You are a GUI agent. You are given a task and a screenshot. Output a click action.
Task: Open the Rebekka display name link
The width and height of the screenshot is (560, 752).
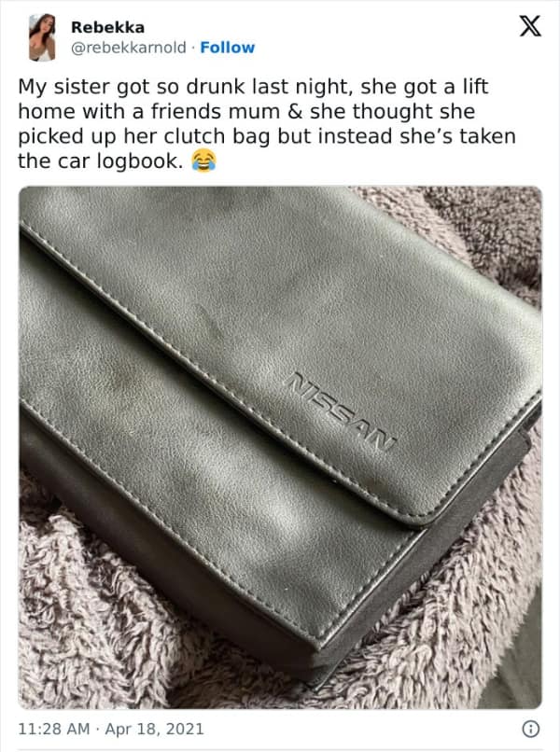107,27
